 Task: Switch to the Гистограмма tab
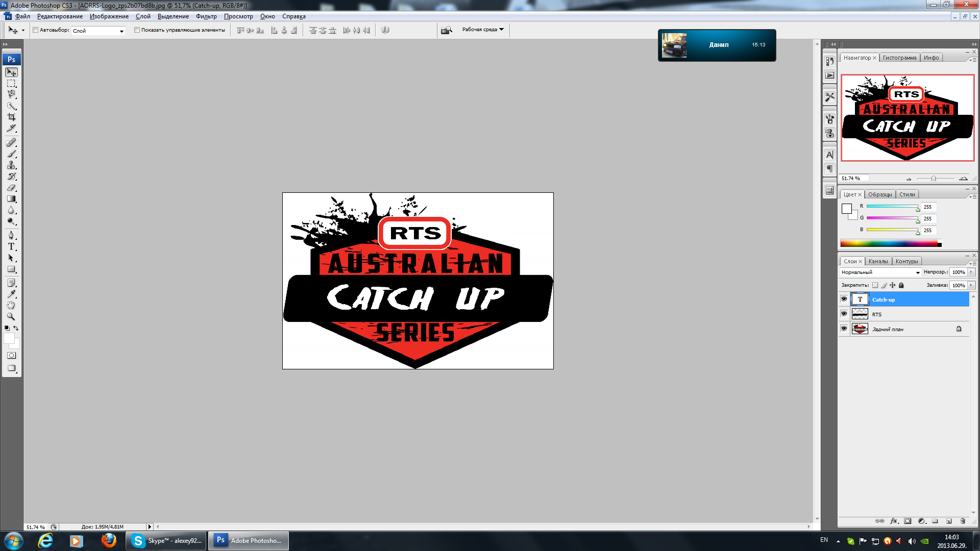point(899,58)
